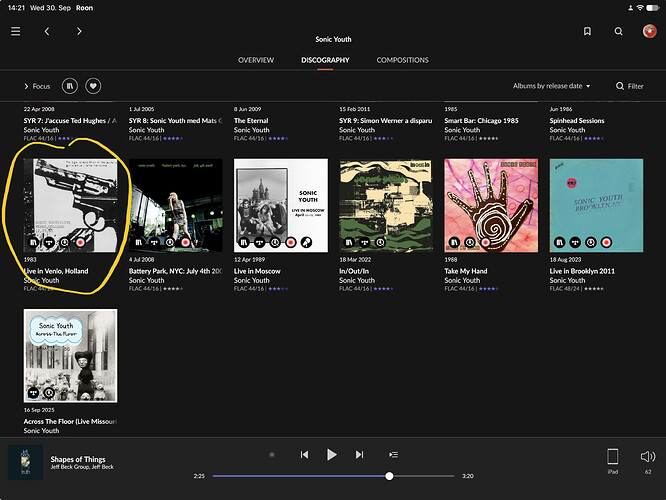The width and height of the screenshot is (666, 500).
Task: Open Spinhead Sessions album title
Action: (x=576, y=121)
